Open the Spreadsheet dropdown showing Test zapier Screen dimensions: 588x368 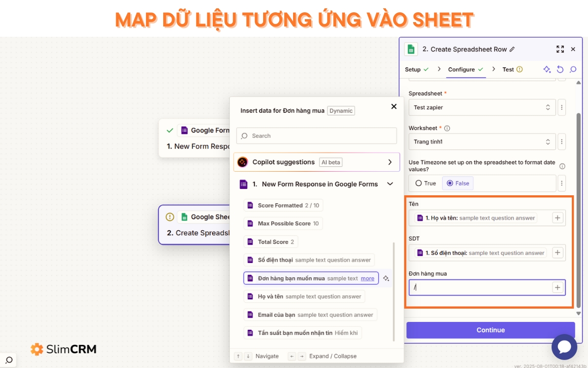[482, 107]
